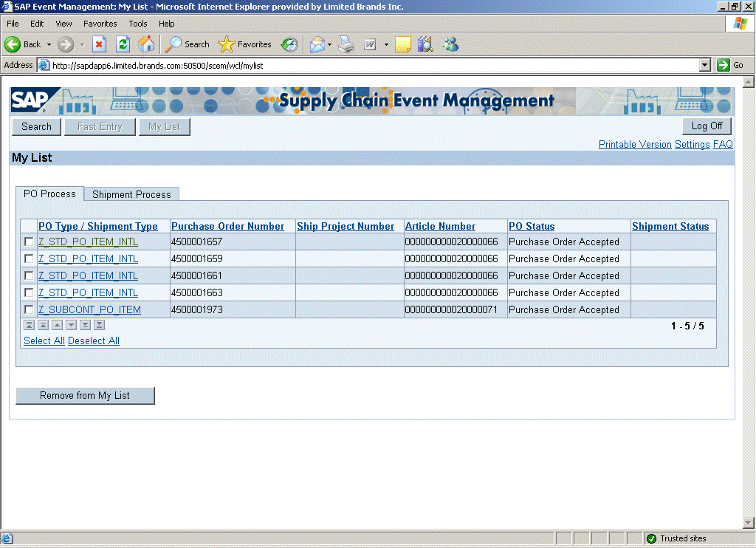The height and width of the screenshot is (548, 756).
Task: Print the page with the printer icon
Action: pyautogui.click(x=346, y=44)
